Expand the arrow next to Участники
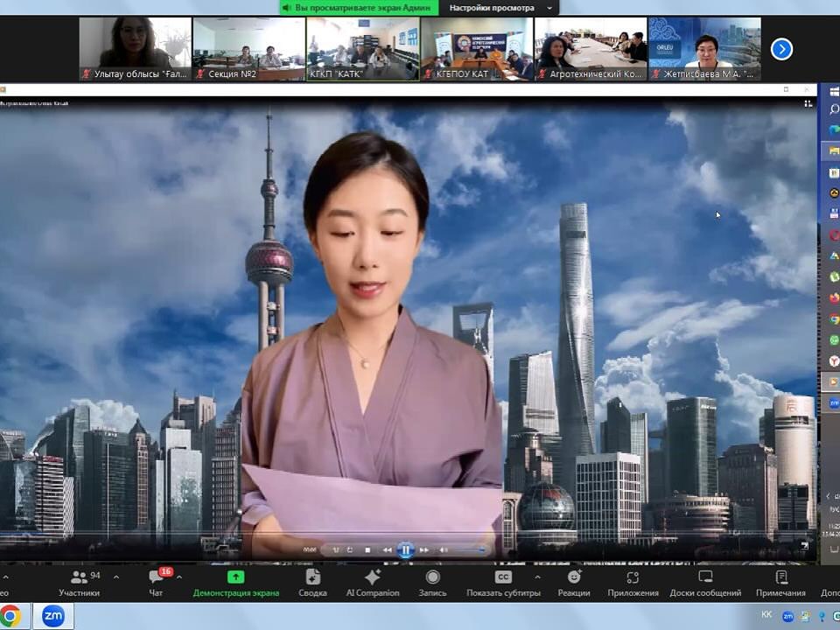 116,577
